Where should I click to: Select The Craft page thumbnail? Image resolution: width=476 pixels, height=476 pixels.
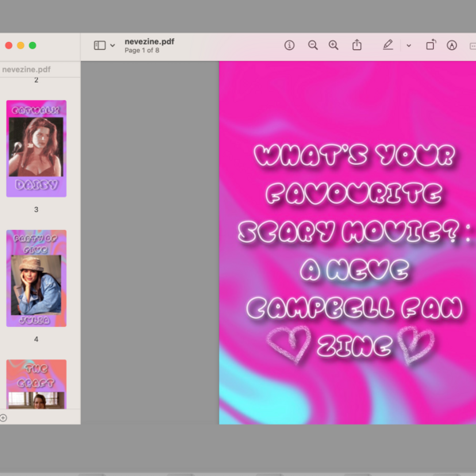(36, 384)
